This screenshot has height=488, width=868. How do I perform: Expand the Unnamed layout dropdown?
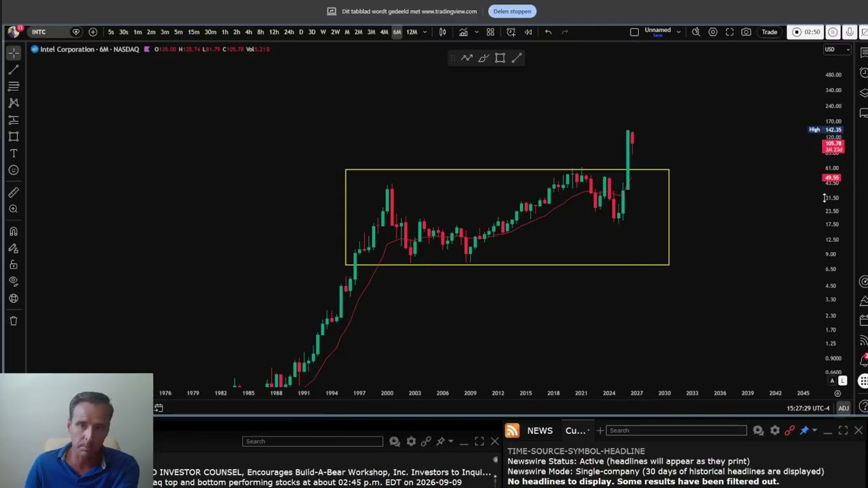pos(678,32)
